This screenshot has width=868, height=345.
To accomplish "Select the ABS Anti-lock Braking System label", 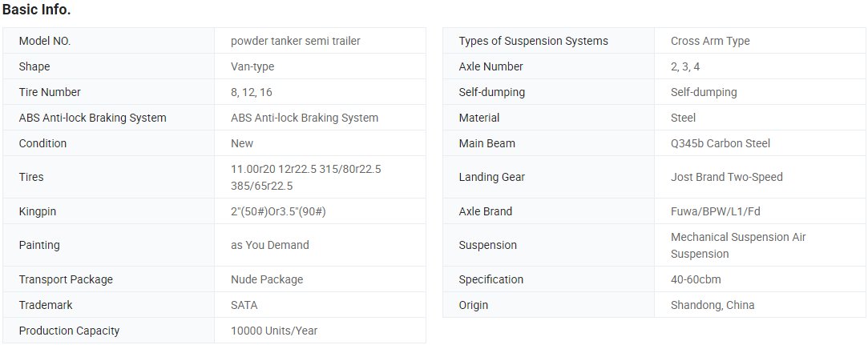I will 92,118.
